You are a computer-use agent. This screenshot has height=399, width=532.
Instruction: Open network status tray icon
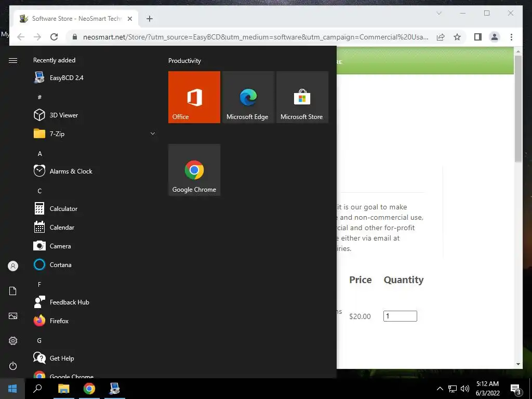[x=453, y=389]
